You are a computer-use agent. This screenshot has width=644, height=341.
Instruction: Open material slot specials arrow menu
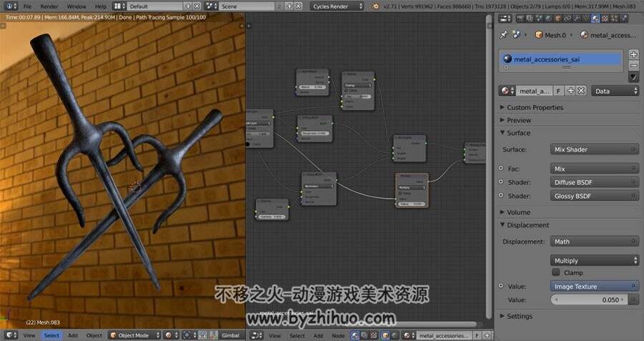[633, 77]
